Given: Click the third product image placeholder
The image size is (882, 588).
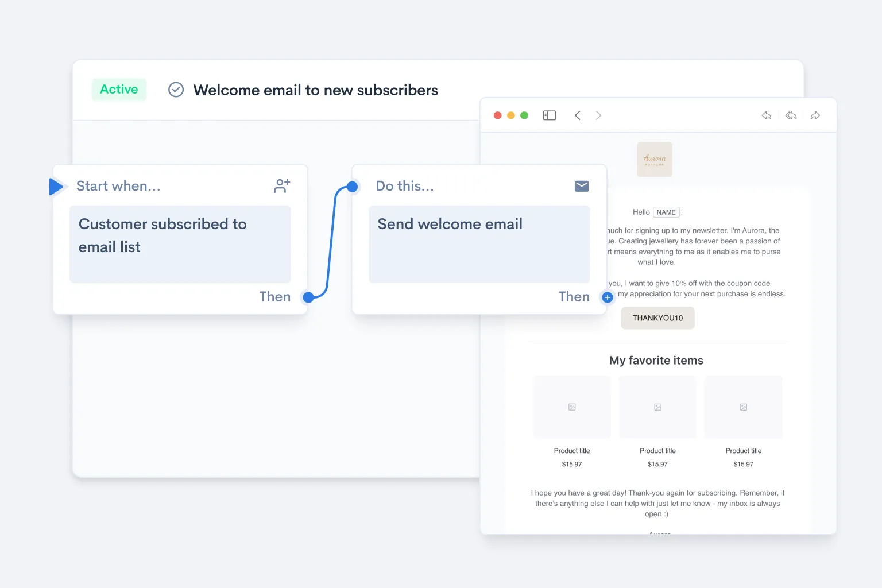Looking at the screenshot, I should (744, 407).
